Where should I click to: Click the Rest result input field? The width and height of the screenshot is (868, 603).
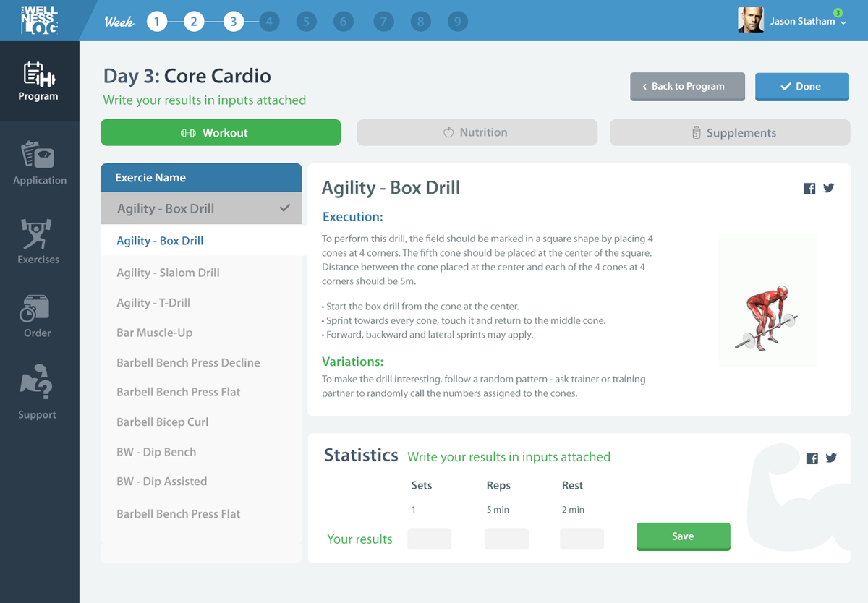click(x=582, y=539)
